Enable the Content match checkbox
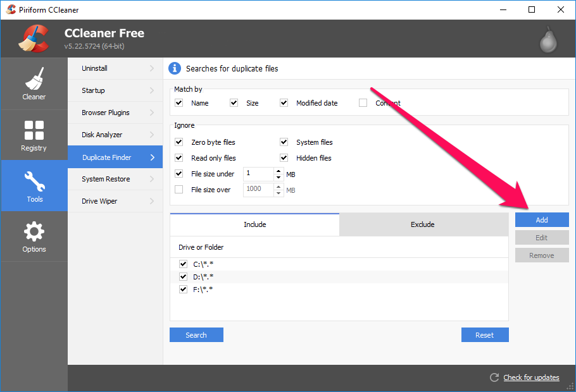The height and width of the screenshot is (392, 576). (x=363, y=103)
